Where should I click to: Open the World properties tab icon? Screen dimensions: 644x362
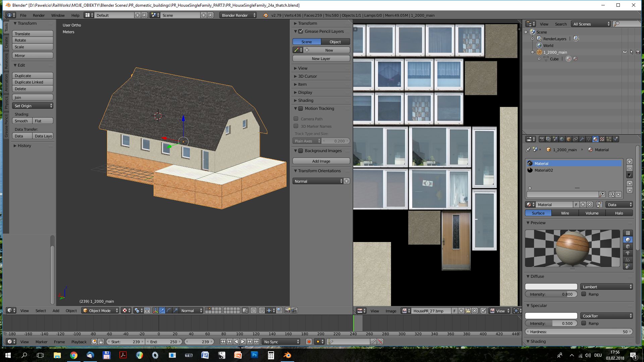pyautogui.click(x=562, y=139)
